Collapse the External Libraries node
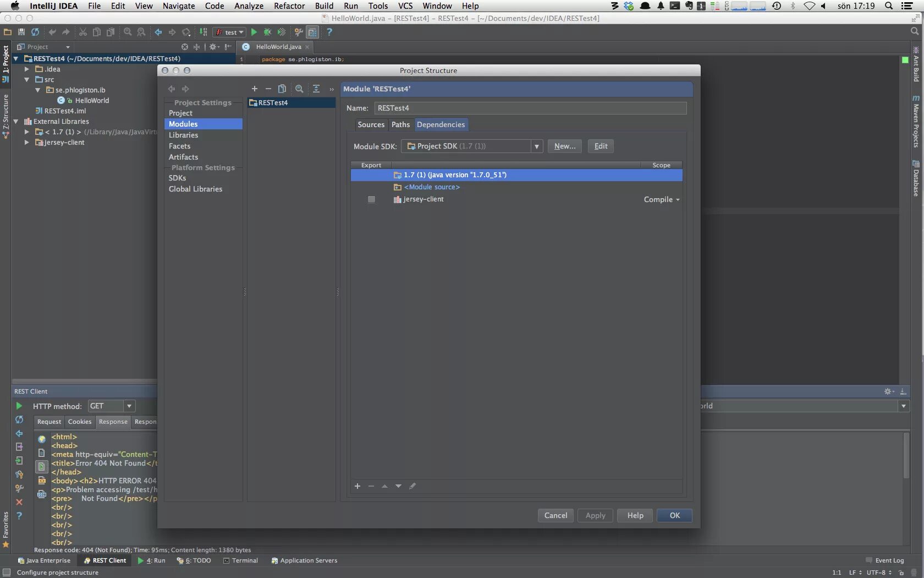Image resolution: width=924 pixels, height=578 pixels. coord(16,122)
